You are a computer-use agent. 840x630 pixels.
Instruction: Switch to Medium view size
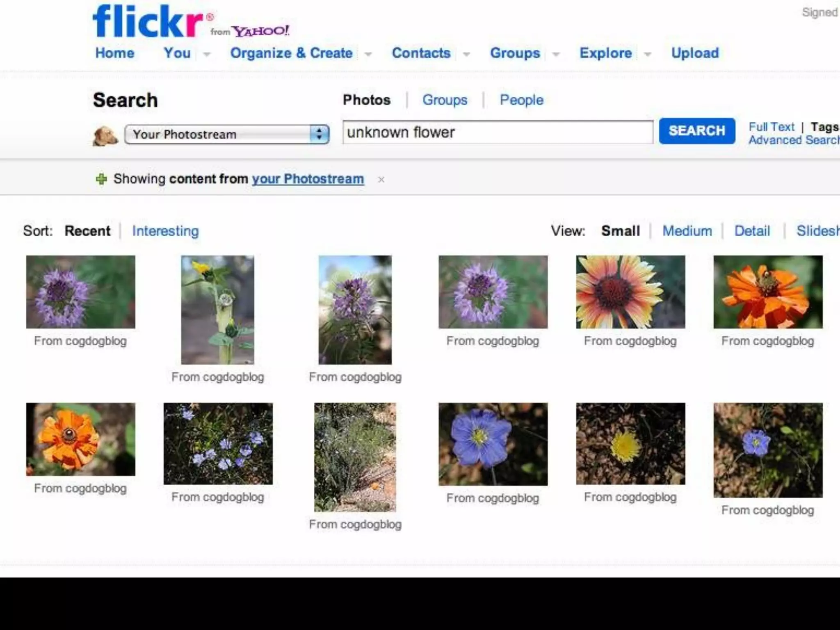(687, 231)
